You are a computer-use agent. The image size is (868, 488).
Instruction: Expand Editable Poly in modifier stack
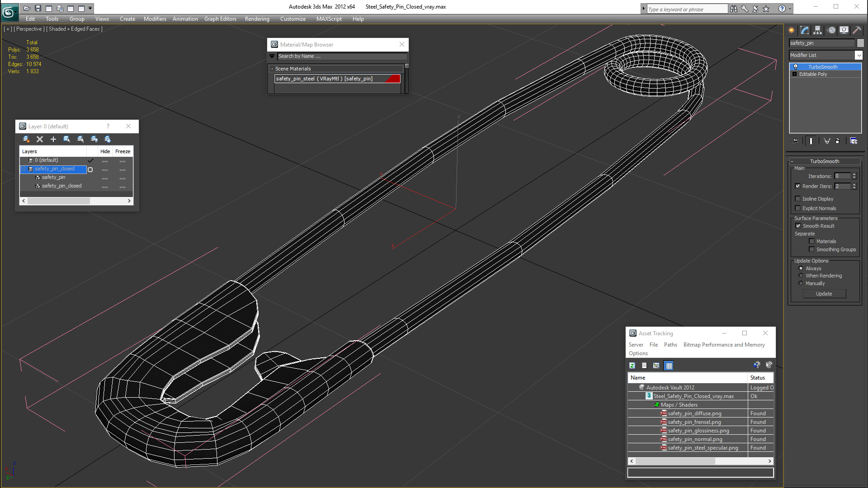[794, 74]
